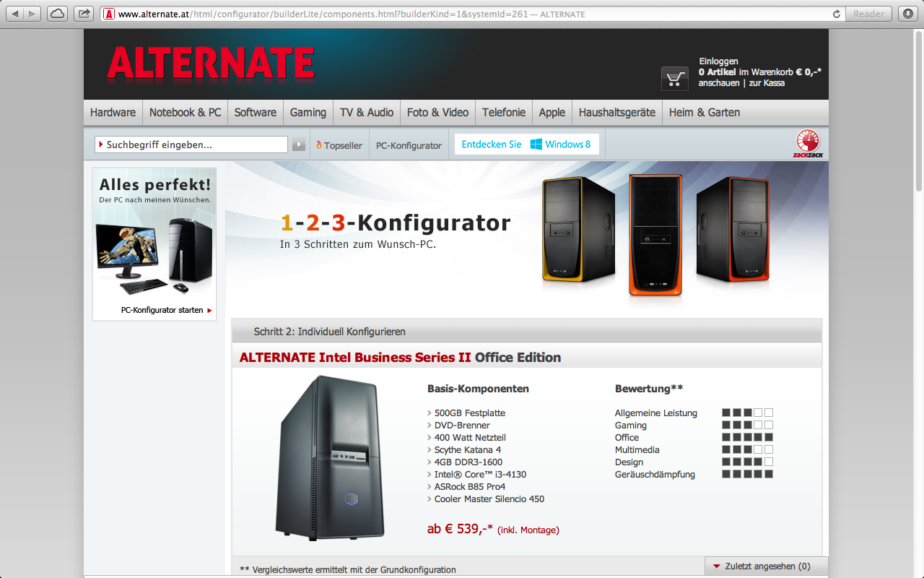Click the ALTERNATE Intel Business Series II title
Screen dimensions: 924x578
(x=355, y=358)
